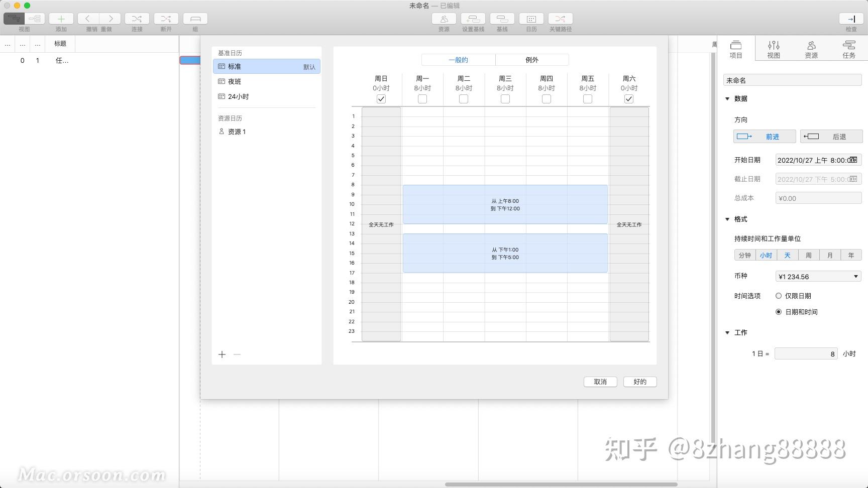Click the 组 group toolbar icon
This screenshot has height=488, width=868.
coord(195,19)
